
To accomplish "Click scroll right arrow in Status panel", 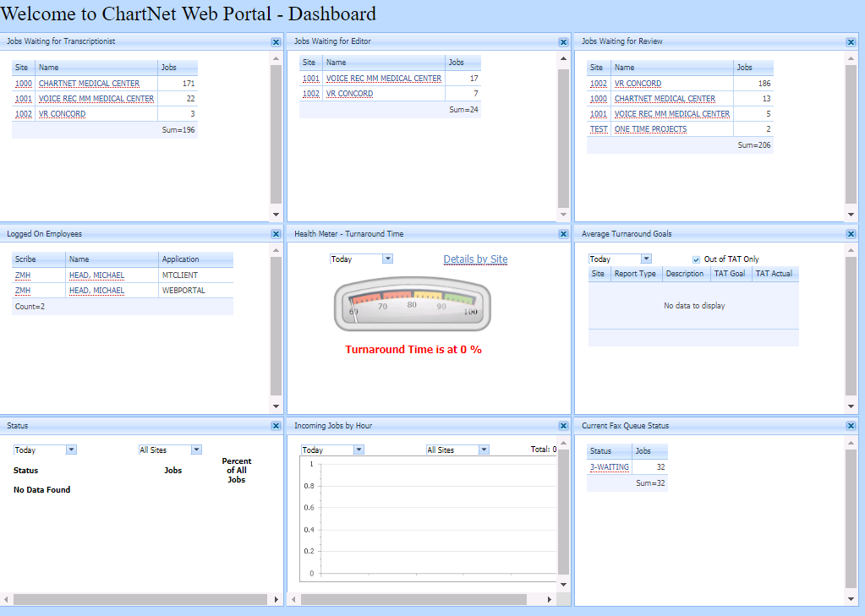I will coord(276,599).
